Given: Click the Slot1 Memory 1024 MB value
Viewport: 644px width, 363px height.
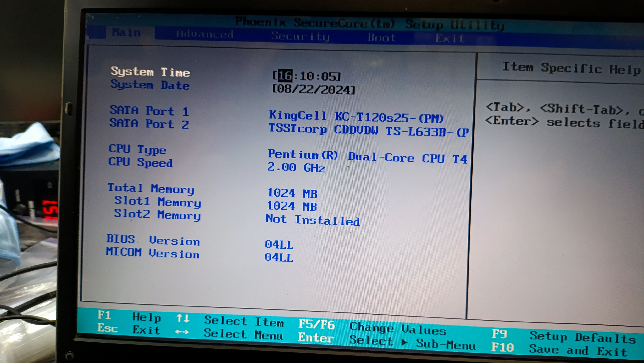Looking at the screenshot, I should point(292,206).
